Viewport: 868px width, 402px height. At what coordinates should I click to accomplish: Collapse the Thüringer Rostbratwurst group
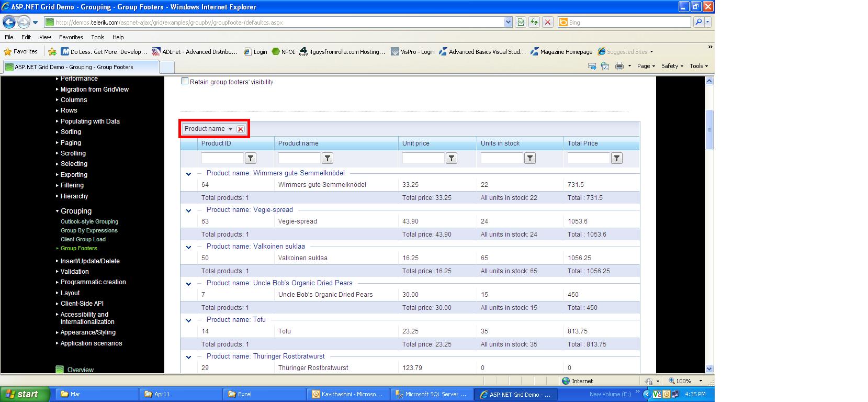(189, 357)
